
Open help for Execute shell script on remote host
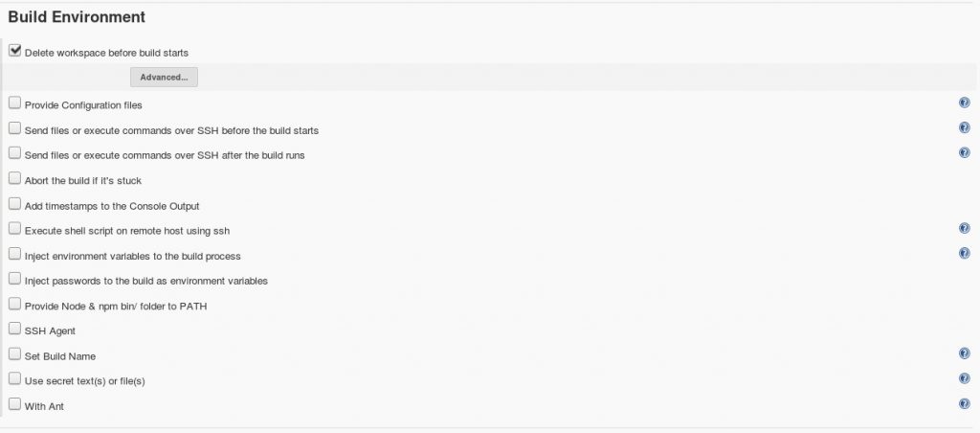pos(965,228)
